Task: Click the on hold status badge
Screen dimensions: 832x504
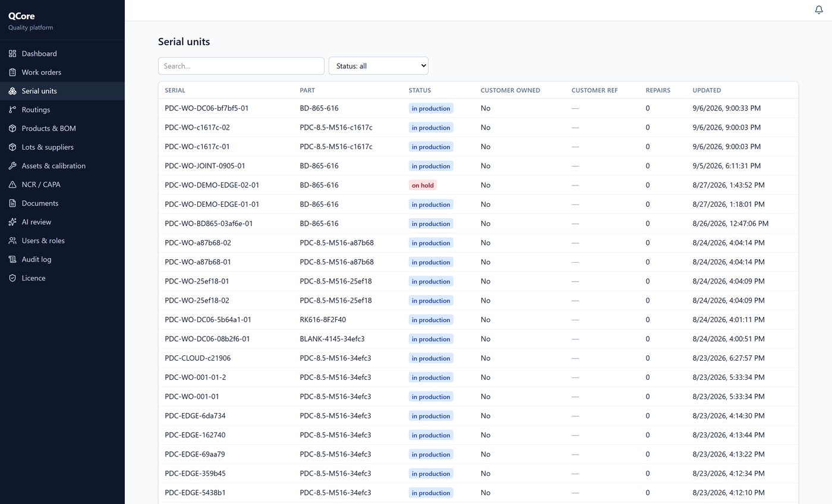Action: (423, 185)
